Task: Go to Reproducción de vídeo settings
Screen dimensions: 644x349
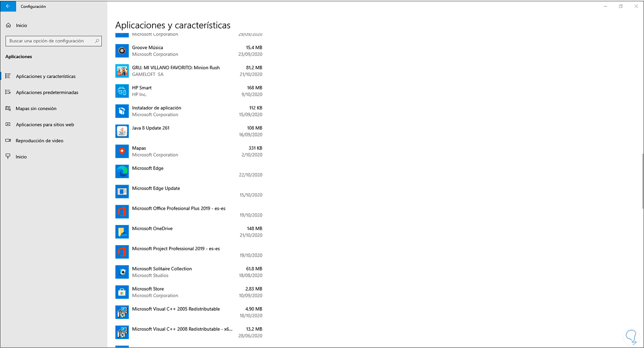Action: pos(39,141)
